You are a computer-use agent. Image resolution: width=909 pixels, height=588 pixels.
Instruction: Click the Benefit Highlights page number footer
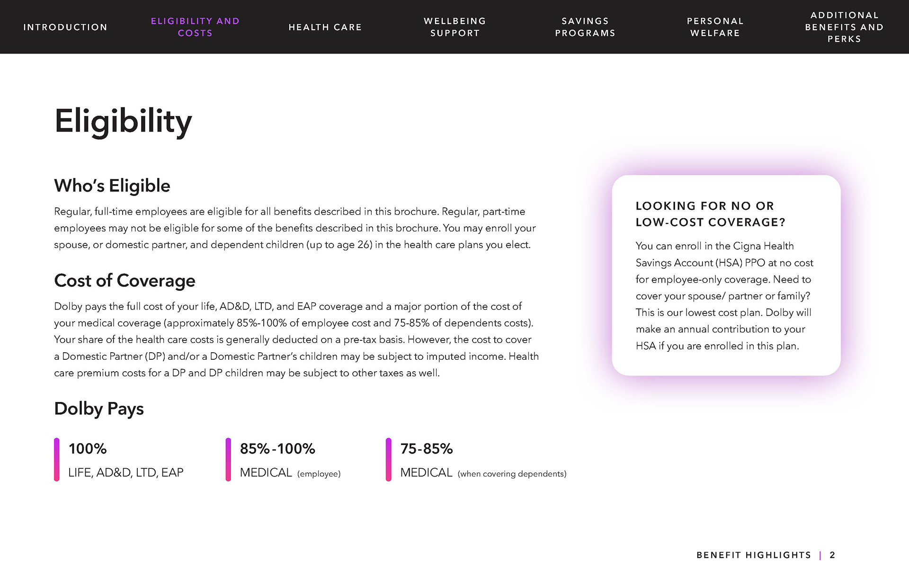[766, 555]
